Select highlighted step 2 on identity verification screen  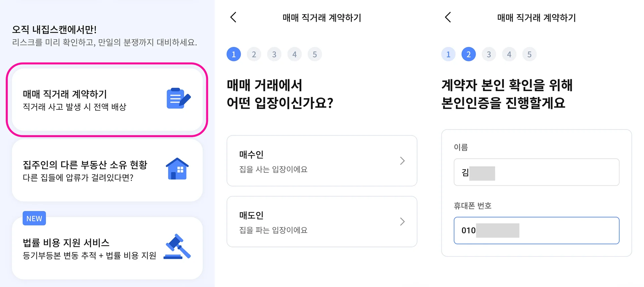tap(469, 54)
